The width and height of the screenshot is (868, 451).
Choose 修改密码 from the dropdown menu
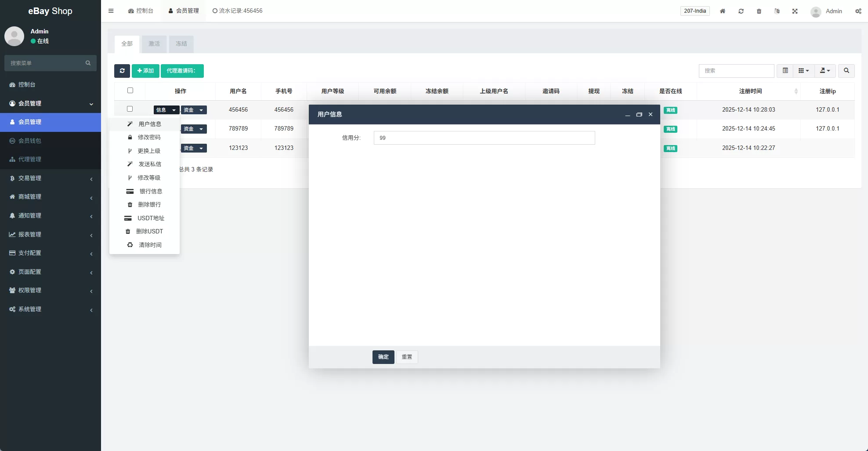pos(149,137)
